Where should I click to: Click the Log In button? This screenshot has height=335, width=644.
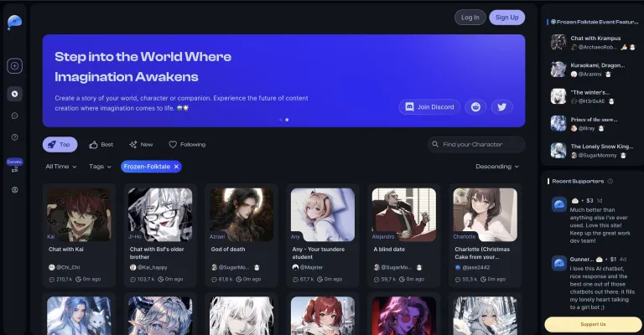tap(470, 17)
